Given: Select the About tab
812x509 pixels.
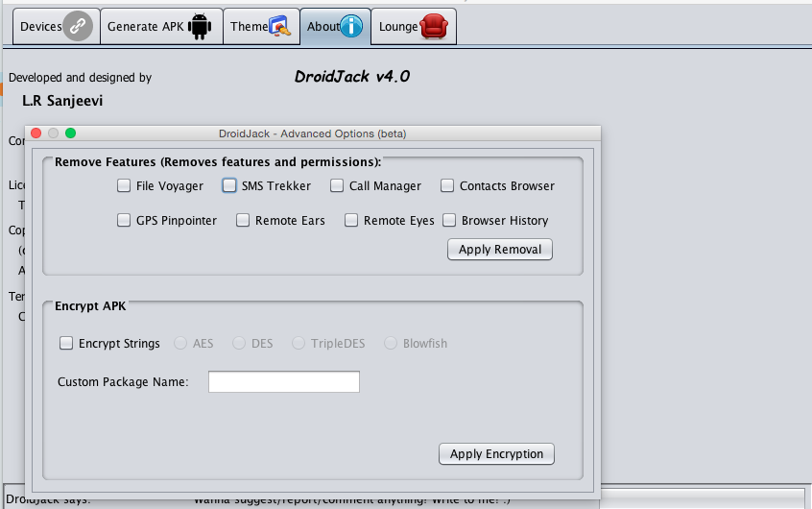Looking at the screenshot, I should pos(335,27).
